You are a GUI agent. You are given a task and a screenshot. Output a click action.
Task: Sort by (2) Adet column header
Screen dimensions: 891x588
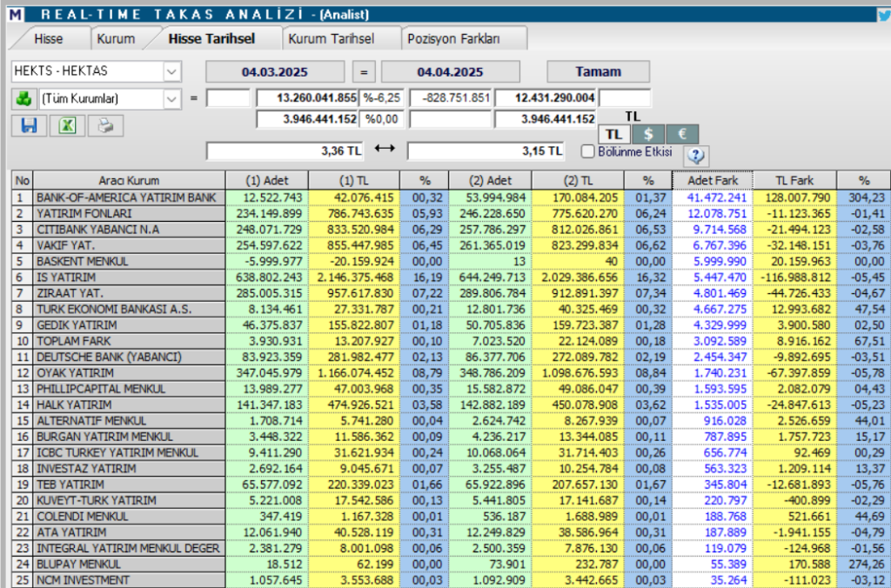click(x=491, y=181)
